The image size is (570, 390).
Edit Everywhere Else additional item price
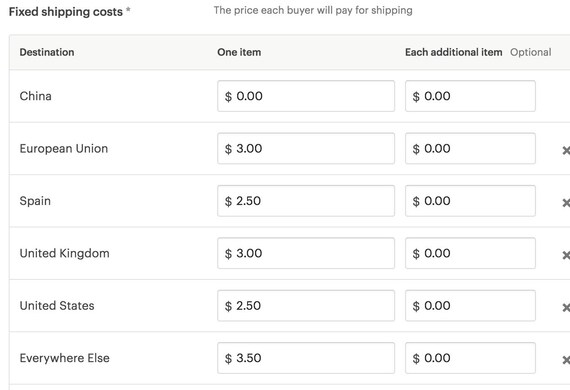click(x=470, y=358)
